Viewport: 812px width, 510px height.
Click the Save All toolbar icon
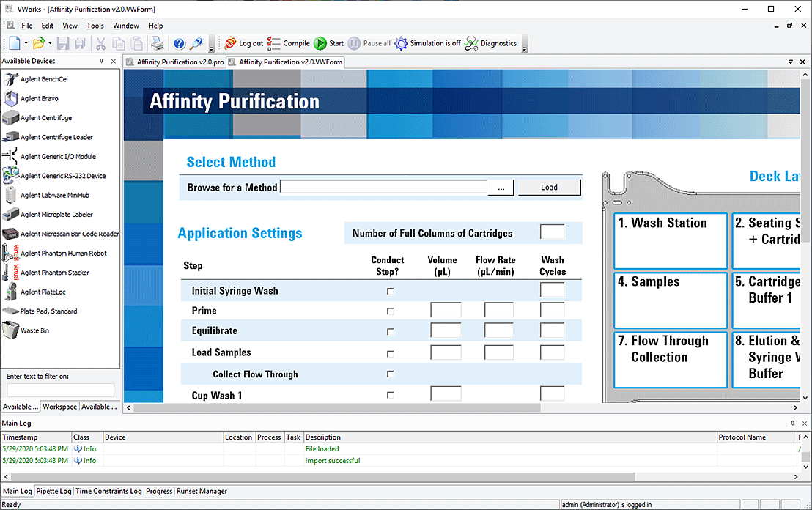click(81, 43)
